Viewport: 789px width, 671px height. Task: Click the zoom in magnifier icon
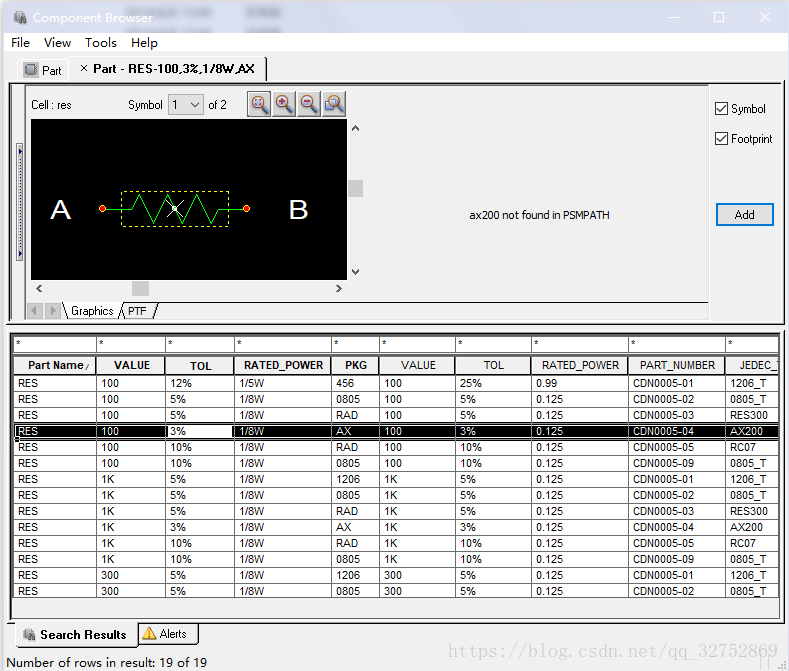pos(285,104)
